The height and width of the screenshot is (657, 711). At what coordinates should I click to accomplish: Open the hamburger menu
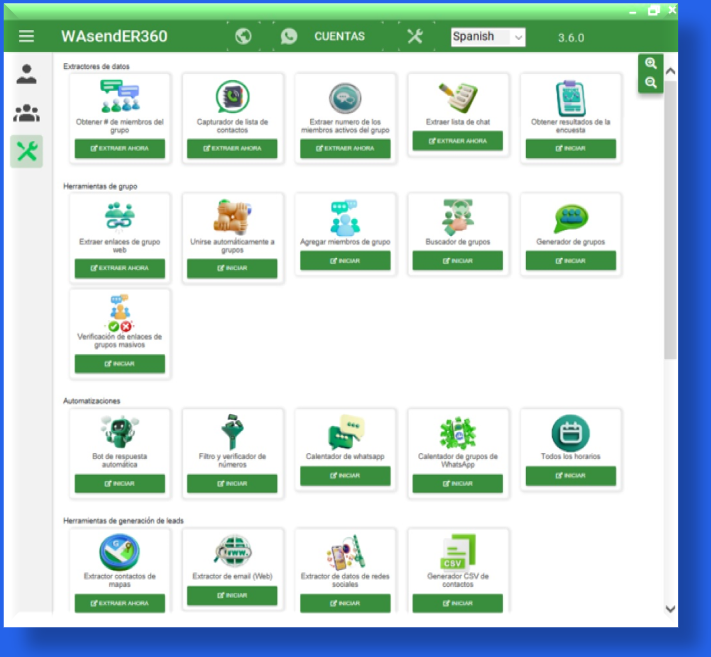(x=26, y=36)
